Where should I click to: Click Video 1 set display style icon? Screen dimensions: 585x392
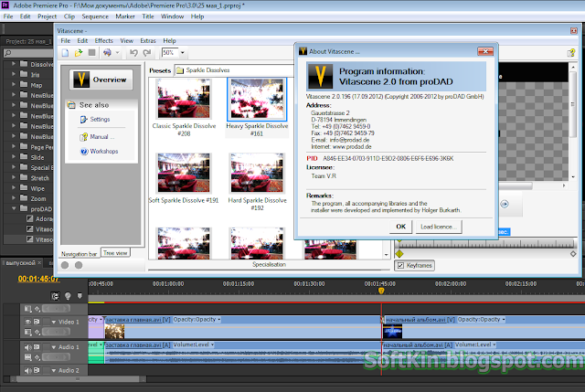[x=28, y=331]
